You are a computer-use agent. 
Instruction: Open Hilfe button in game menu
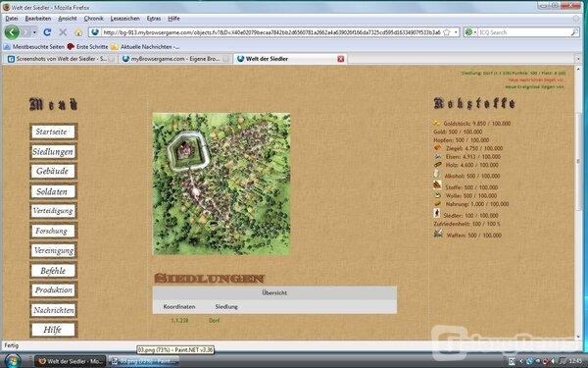[x=53, y=330]
